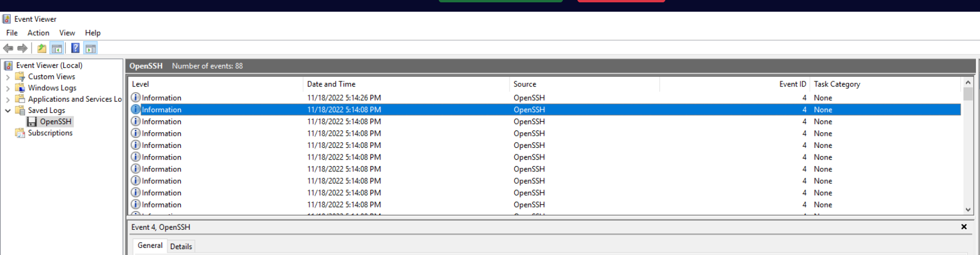Click the event list scroll down arrow
This screenshot has height=255, width=980.
tap(968, 209)
